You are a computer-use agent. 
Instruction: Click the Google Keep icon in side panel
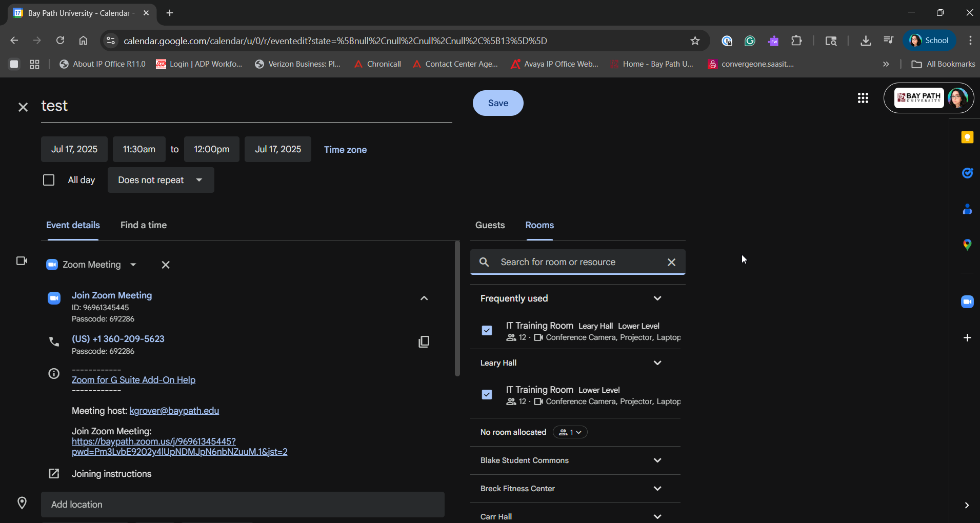967,137
